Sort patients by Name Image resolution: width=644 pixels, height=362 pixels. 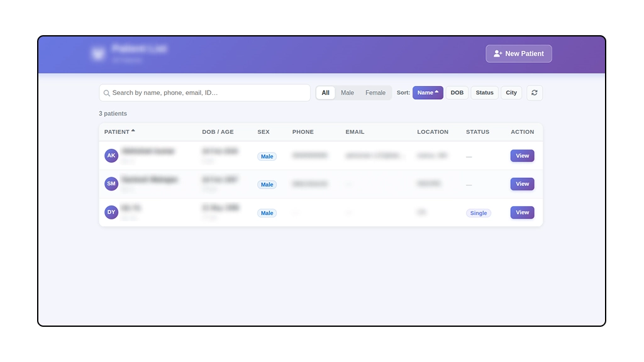tap(428, 93)
